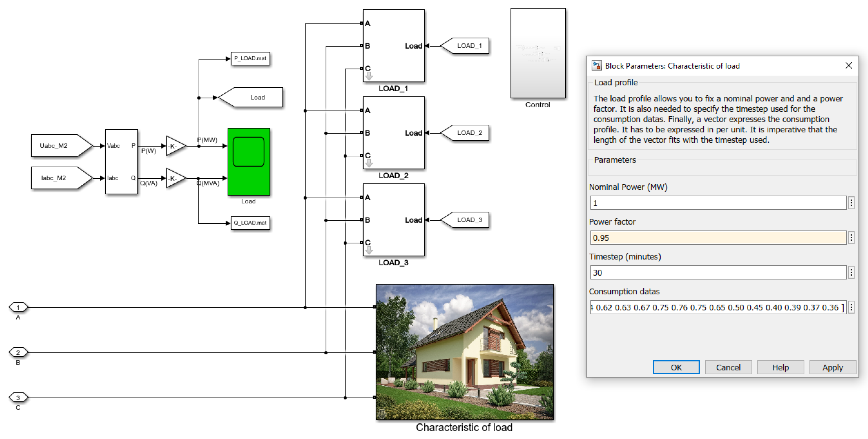The width and height of the screenshot is (868, 439).
Task: Open Timestep field options menu
Action: 851,273
